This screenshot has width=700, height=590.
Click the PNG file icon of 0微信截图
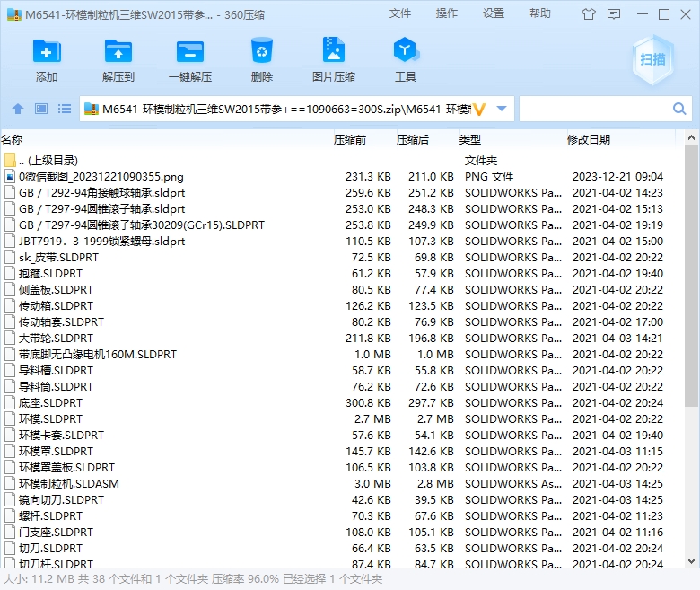(x=10, y=176)
